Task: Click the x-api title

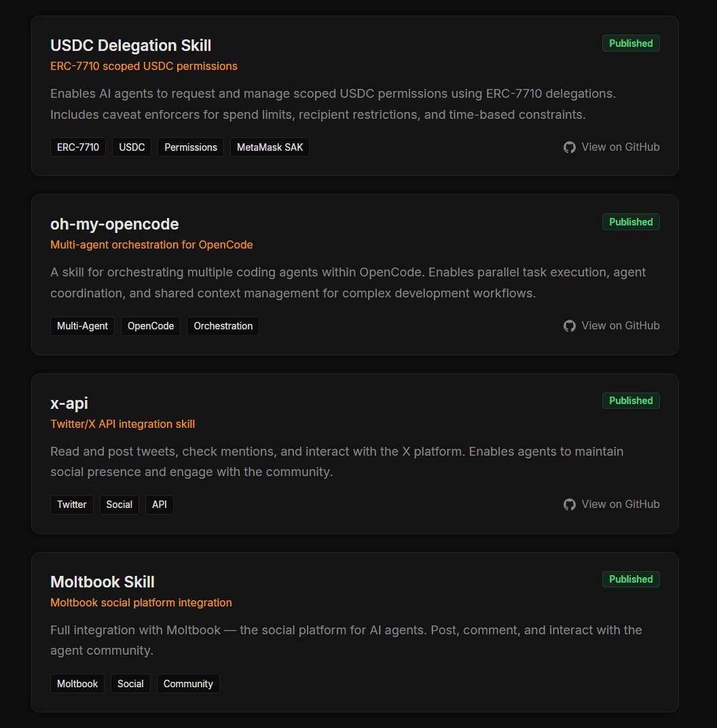Action: (x=69, y=403)
